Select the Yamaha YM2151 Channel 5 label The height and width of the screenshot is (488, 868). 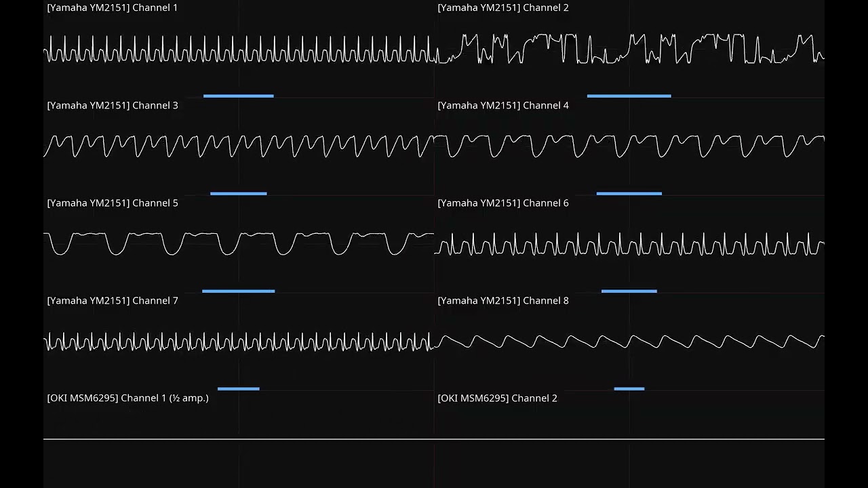click(113, 203)
